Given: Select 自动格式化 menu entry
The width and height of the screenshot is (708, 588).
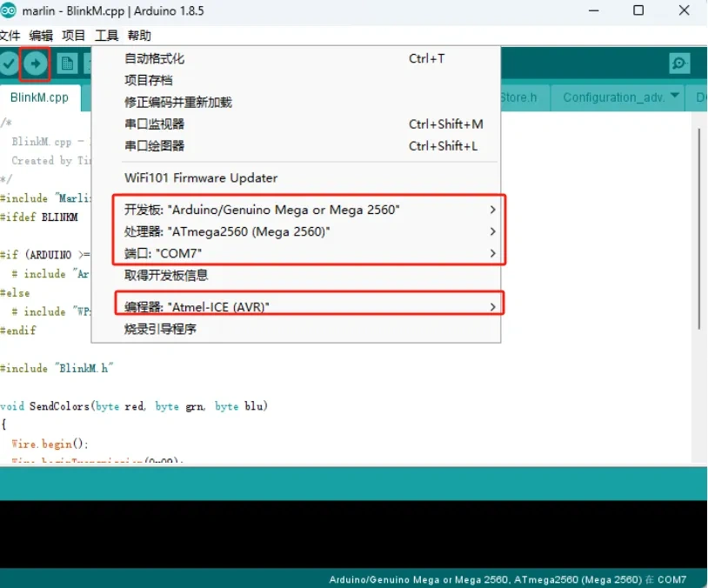Looking at the screenshot, I should pyautogui.click(x=296, y=58).
